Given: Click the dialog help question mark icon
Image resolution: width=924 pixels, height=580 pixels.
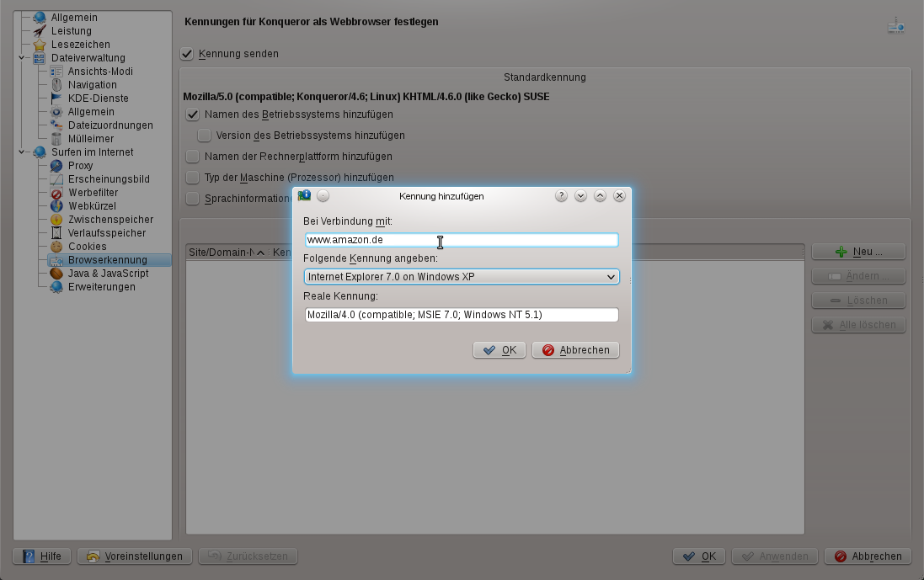Looking at the screenshot, I should pos(562,195).
